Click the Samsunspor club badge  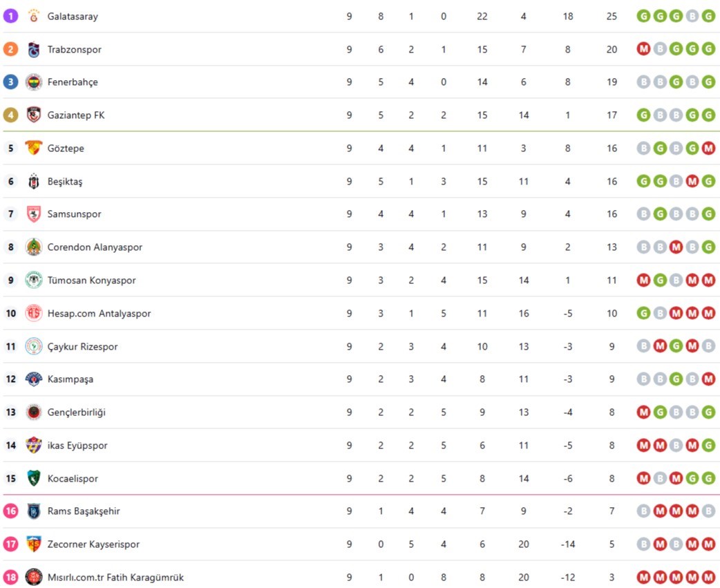tap(34, 214)
